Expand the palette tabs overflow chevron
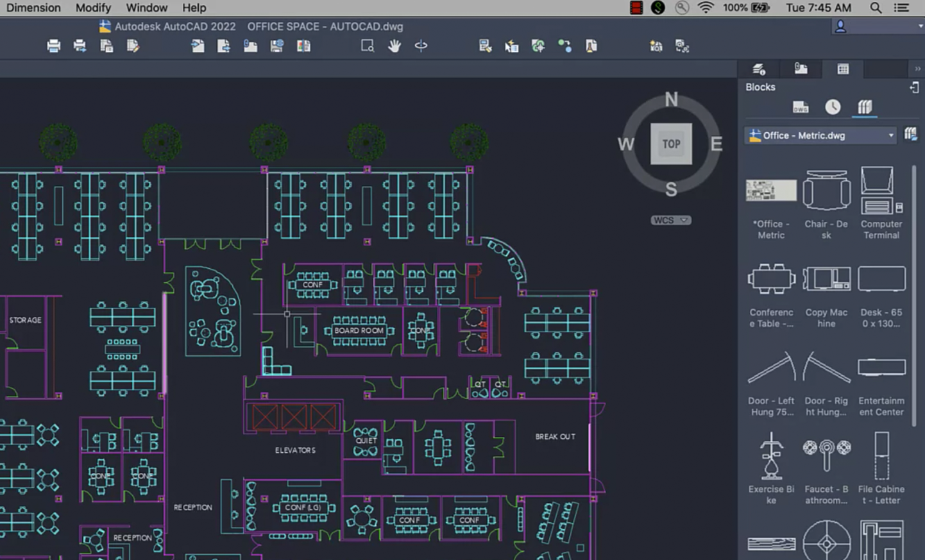925x560 pixels. coord(917,69)
